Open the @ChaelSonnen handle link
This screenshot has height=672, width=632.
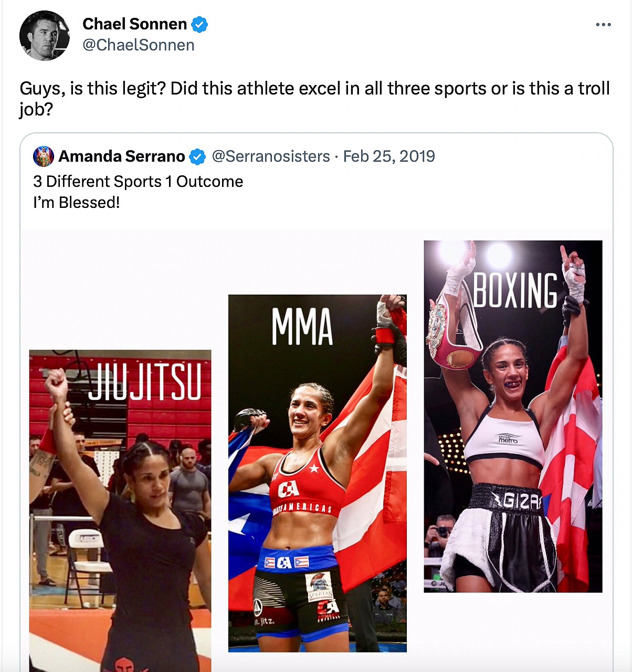[x=139, y=45]
